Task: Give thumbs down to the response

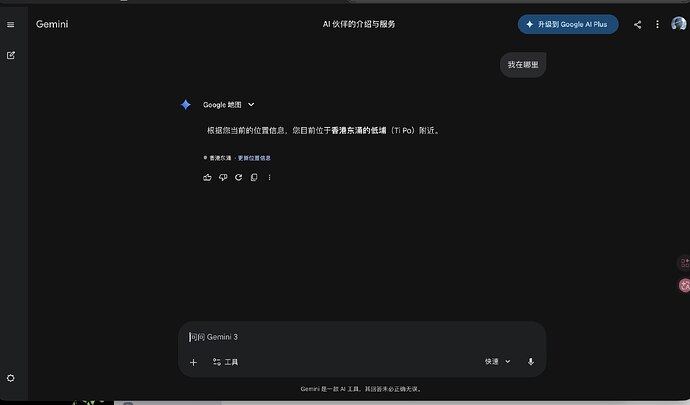Action: click(x=223, y=177)
